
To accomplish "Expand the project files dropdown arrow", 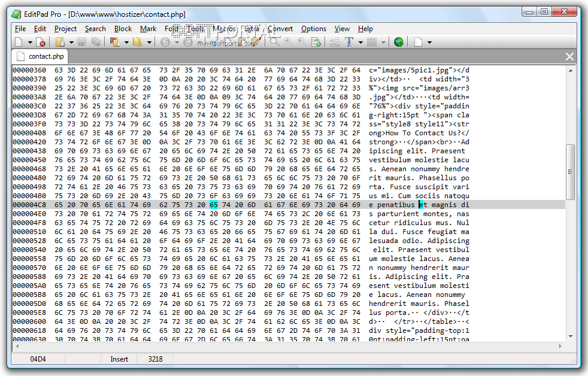I will click(x=126, y=43).
